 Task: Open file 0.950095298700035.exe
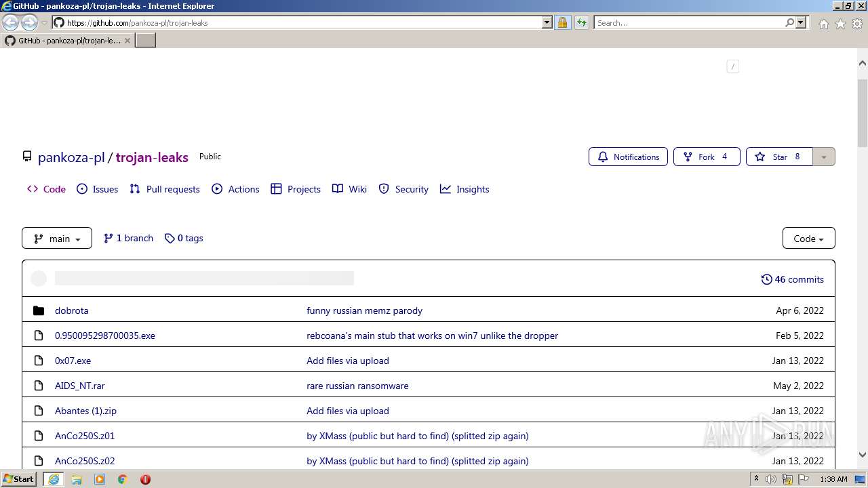pyautogui.click(x=105, y=335)
